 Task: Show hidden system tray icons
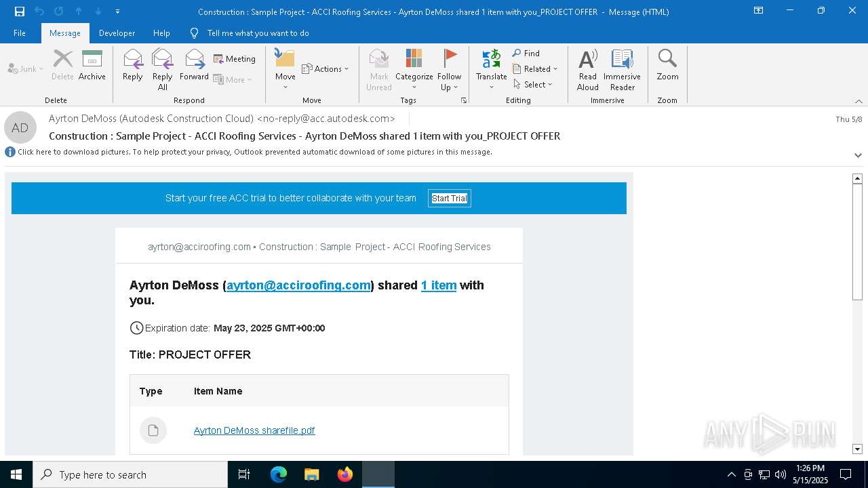(731, 474)
